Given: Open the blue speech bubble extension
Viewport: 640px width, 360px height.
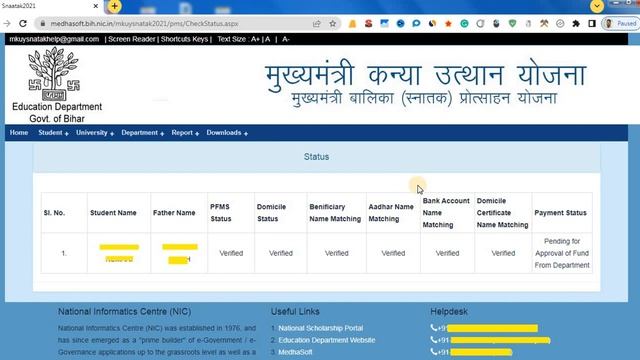Looking at the screenshot, I should tap(416, 24).
